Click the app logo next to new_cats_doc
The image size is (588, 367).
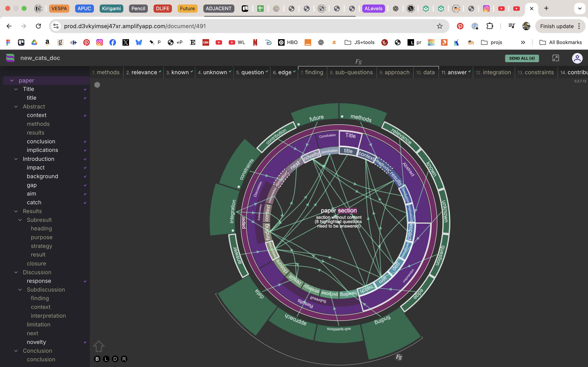tap(10, 58)
